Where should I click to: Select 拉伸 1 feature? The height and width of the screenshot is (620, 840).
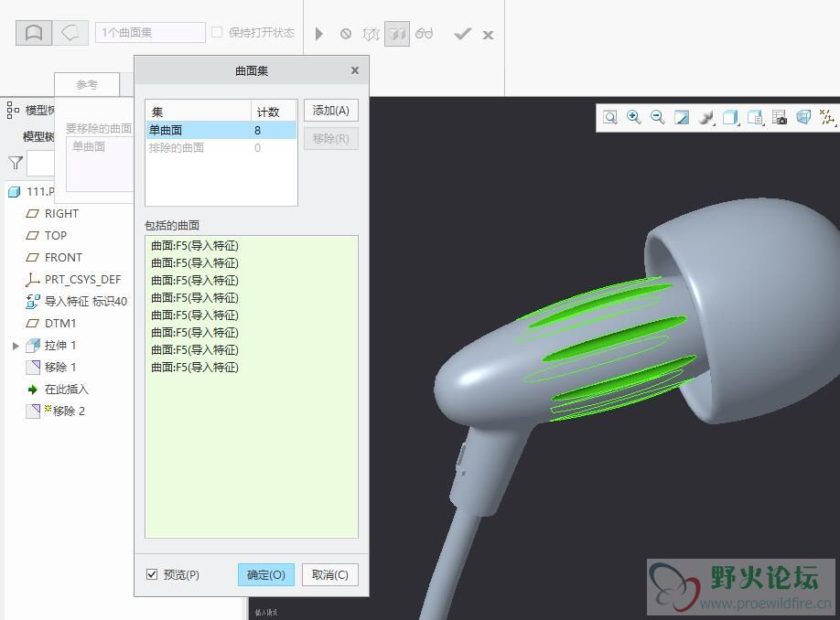click(x=60, y=346)
